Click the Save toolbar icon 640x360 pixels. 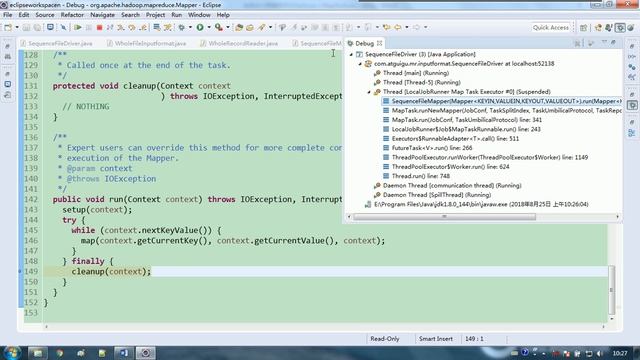(x=26, y=27)
